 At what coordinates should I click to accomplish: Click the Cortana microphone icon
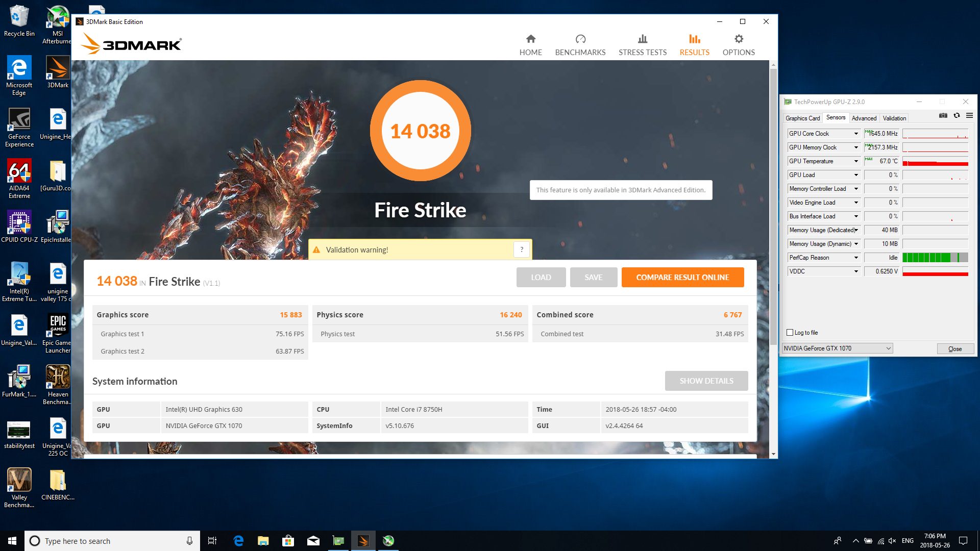pyautogui.click(x=189, y=541)
